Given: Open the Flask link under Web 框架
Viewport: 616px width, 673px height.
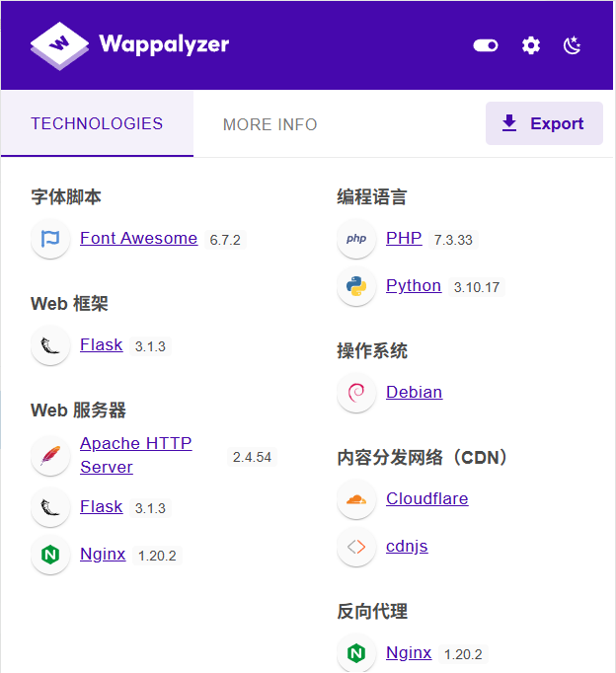Looking at the screenshot, I should tap(102, 344).
